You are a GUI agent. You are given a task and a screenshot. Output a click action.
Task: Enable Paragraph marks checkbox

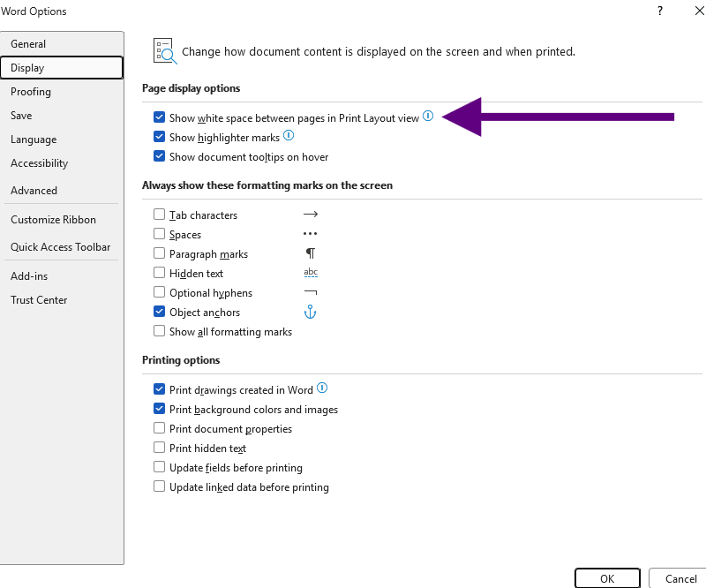(159, 253)
